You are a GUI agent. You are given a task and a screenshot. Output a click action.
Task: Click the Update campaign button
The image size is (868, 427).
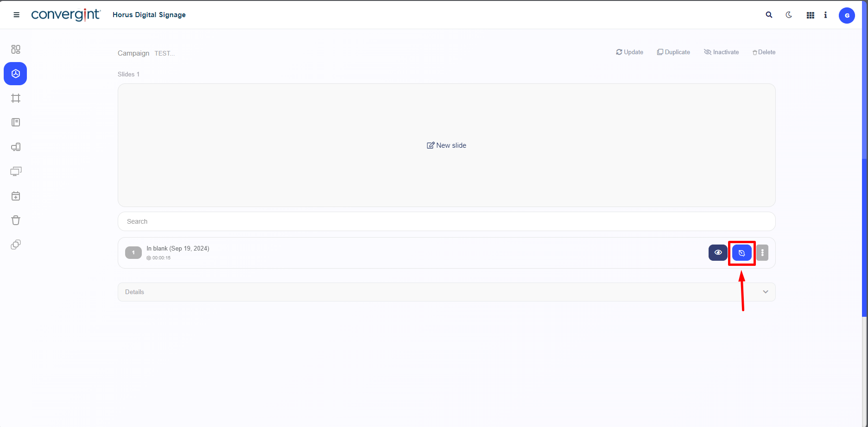[x=629, y=52]
